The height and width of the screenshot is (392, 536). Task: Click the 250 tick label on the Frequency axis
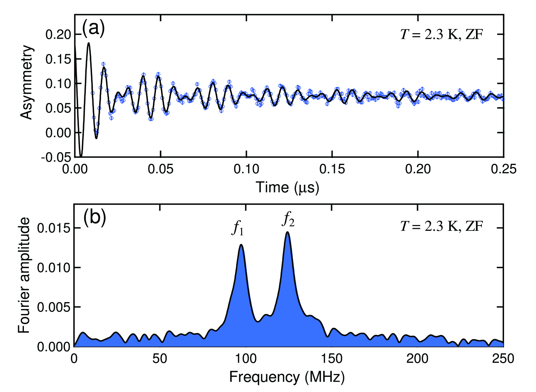[x=503, y=358]
